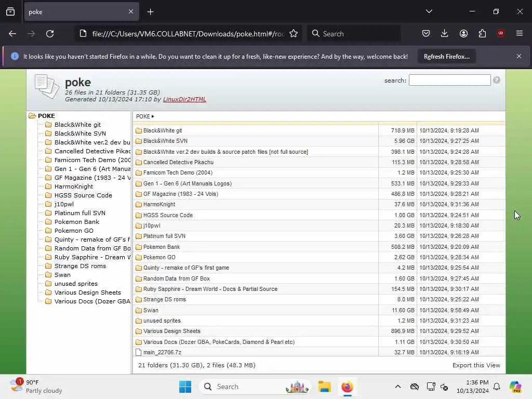Viewport: 532px width, 399px height.
Task: Open the list all tabs dropdown chevron
Action: (429, 11)
